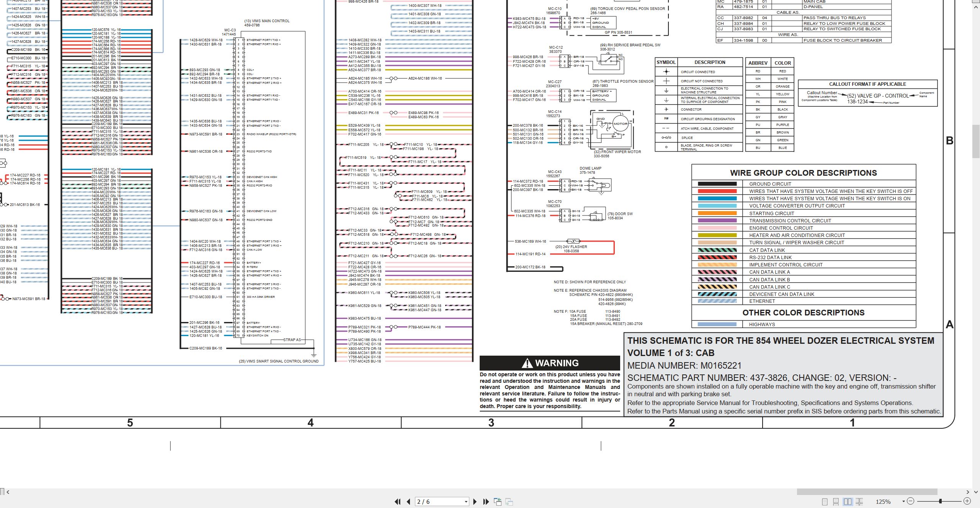980x508 pixels.
Task: Toggle two-page facing view mode
Action: tap(848, 501)
